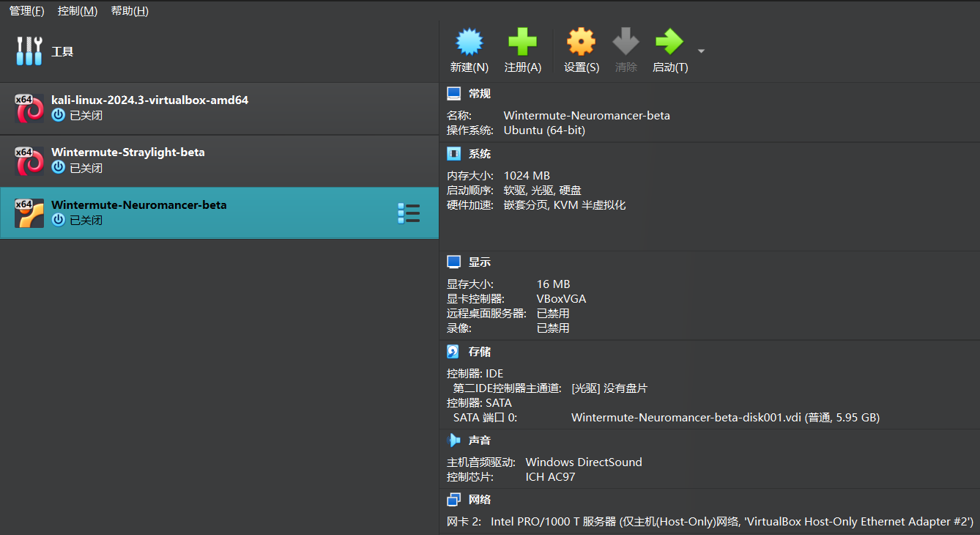Start VM with 启动(T) green arrow

669,43
